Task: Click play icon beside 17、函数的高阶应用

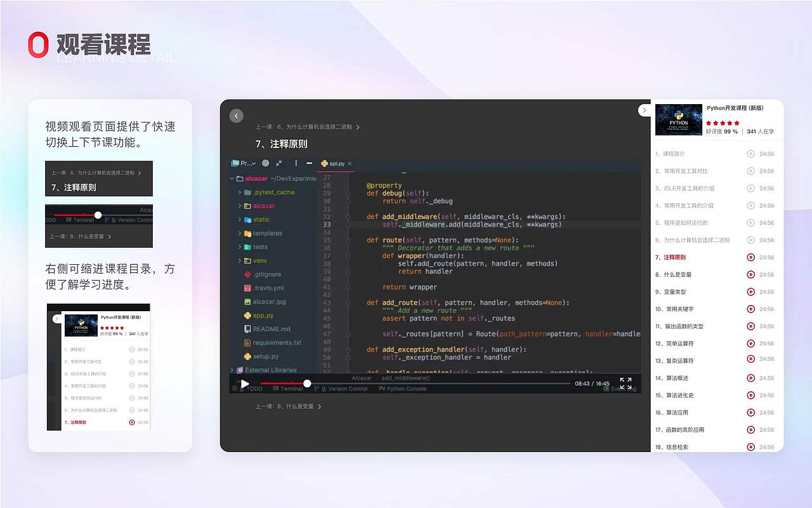Action: [750, 430]
